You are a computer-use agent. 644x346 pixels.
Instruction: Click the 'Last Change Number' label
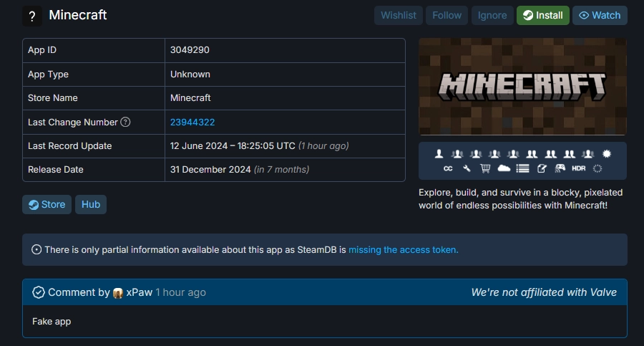coord(73,122)
